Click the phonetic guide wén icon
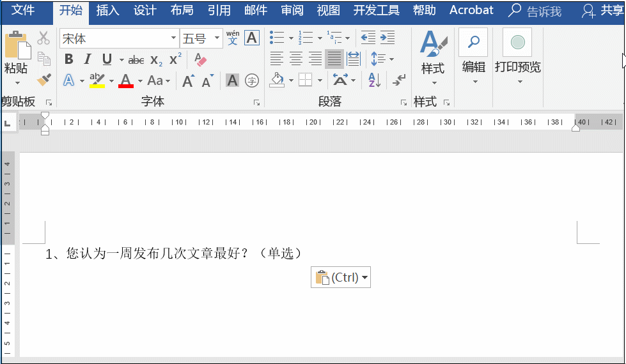This screenshot has width=626, height=364. (233, 38)
